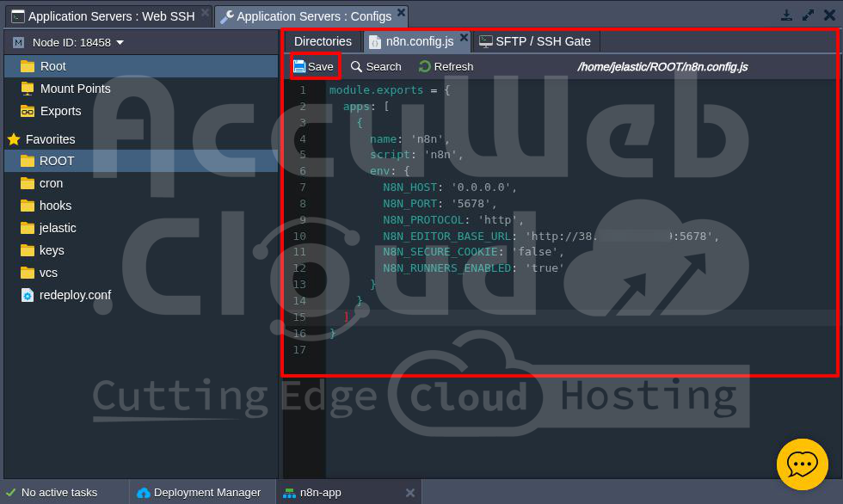Click the download arrow icon in panel header

[x=786, y=15]
